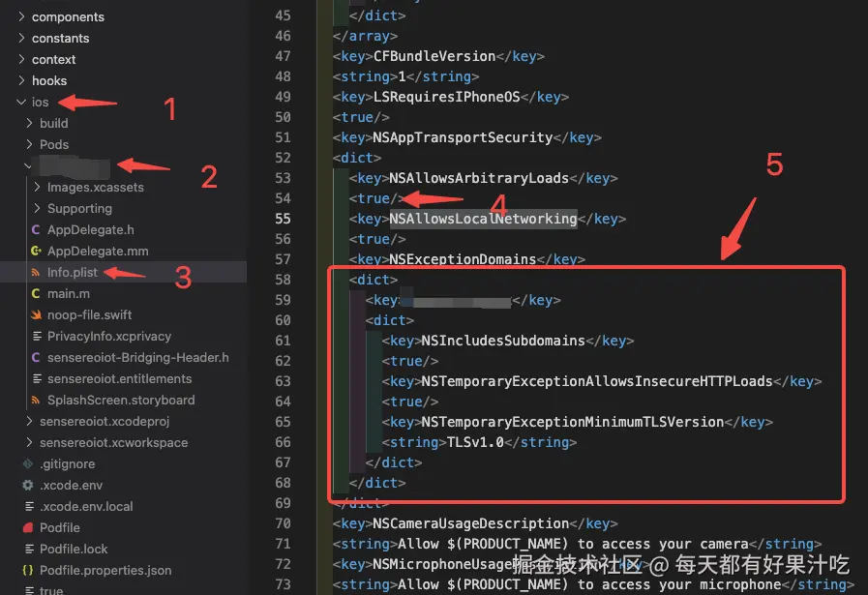Click the gear icon beside .xcode.env
The image size is (868, 595).
(28, 485)
